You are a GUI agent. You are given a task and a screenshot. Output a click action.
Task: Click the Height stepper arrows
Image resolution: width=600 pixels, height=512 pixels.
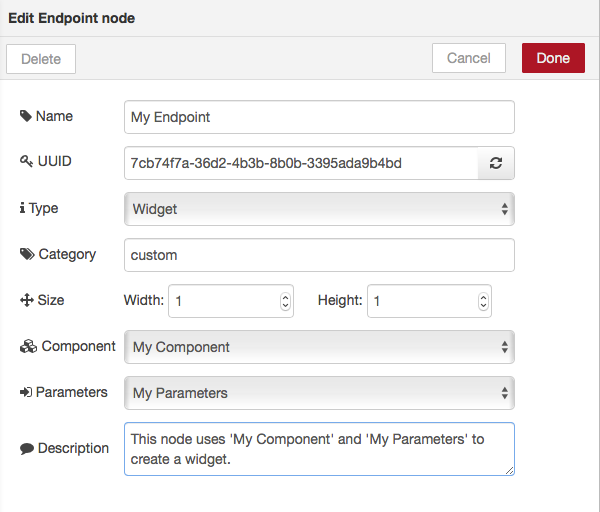coord(483,301)
